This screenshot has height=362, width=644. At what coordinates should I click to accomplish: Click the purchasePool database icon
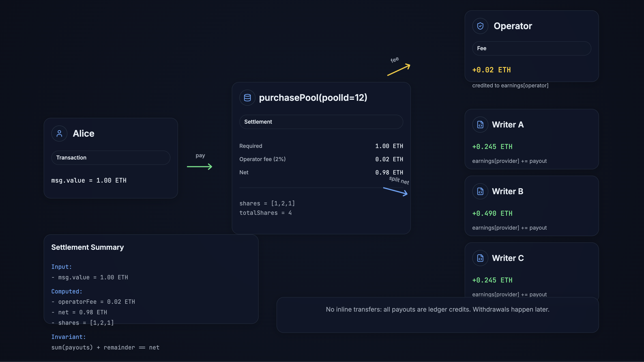coord(247,98)
